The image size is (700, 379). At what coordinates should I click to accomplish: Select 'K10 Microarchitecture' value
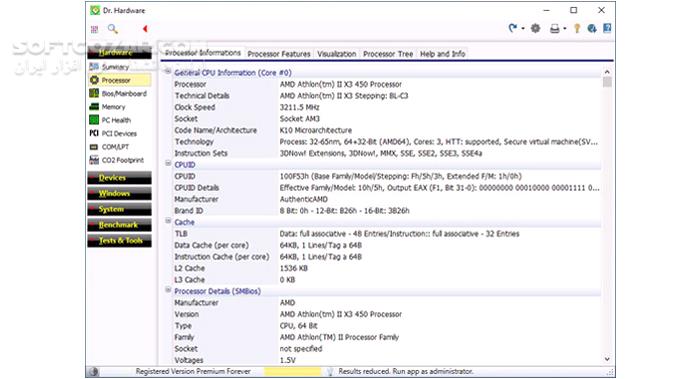316,131
